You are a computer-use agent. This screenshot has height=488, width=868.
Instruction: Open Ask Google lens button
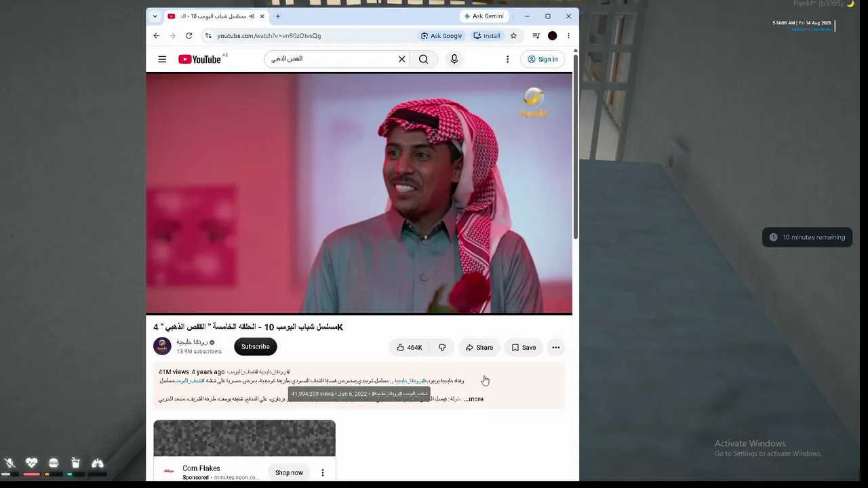click(441, 36)
